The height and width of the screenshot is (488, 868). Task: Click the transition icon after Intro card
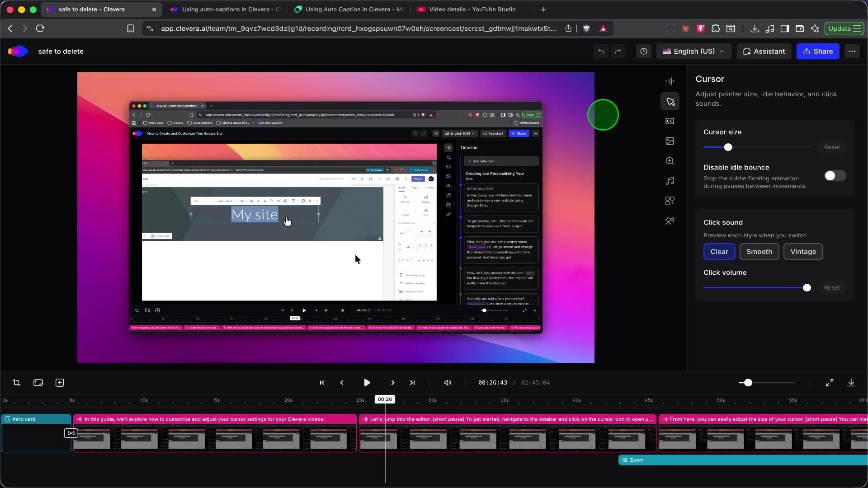71,433
